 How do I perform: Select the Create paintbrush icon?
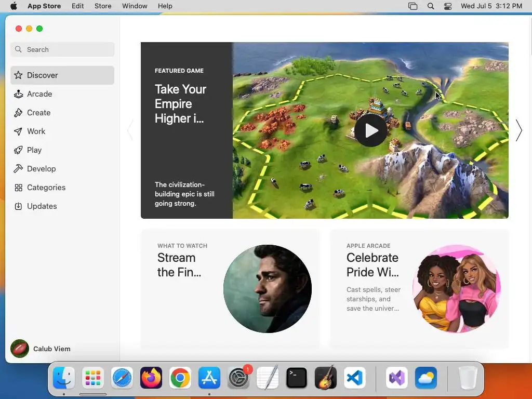point(18,113)
